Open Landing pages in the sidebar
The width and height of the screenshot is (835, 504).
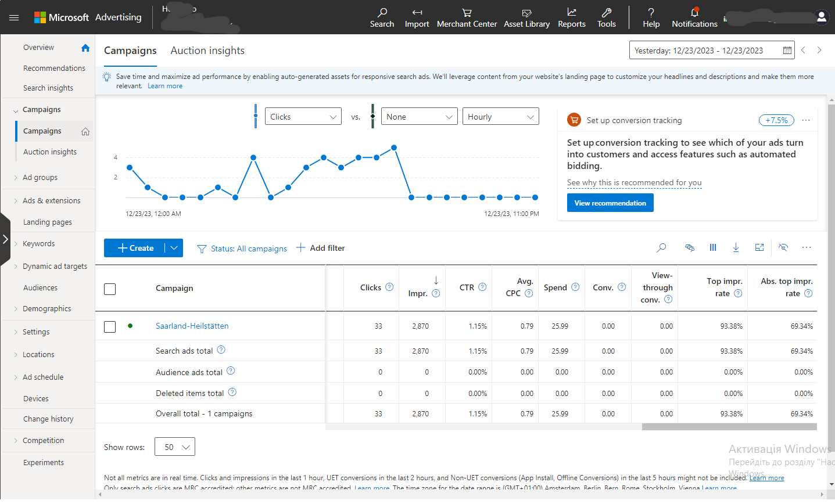coord(48,222)
